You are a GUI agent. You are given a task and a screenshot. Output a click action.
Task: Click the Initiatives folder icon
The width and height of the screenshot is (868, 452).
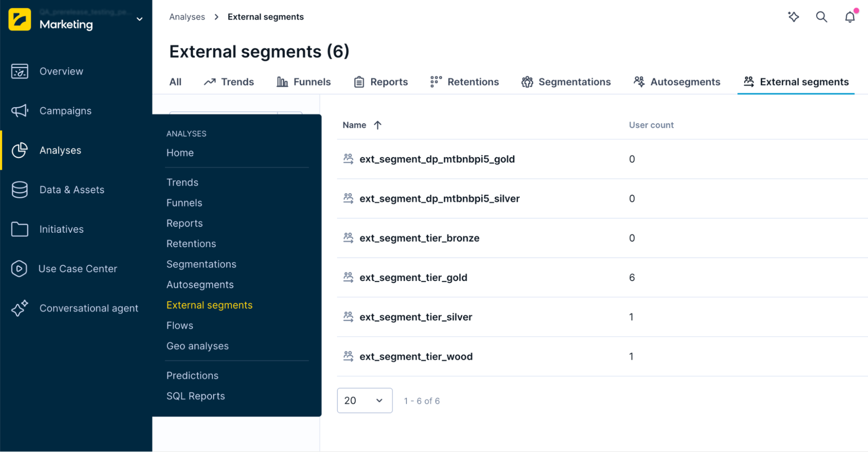(20, 229)
